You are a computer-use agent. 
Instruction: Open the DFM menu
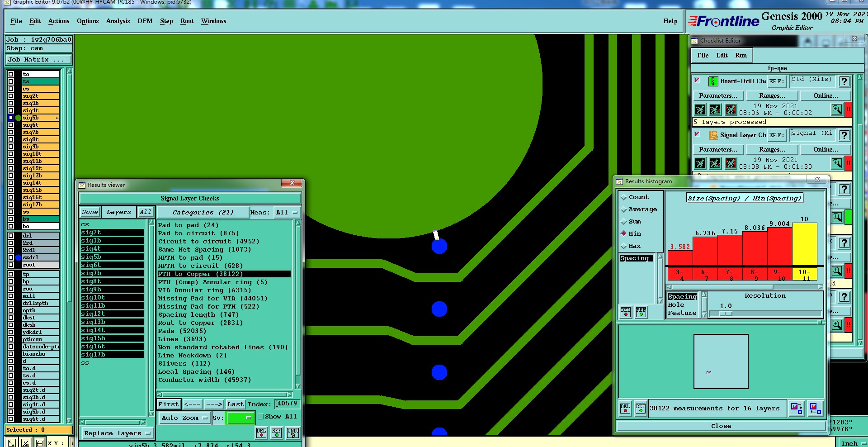tap(145, 21)
